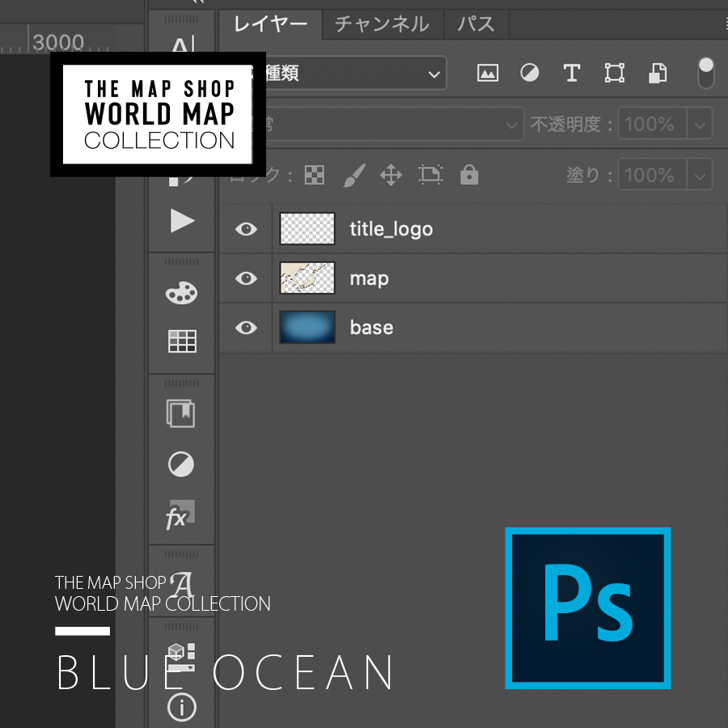Select the map layer thumbnail
Image resolution: width=728 pixels, height=728 pixels.
tap(307, 278)
